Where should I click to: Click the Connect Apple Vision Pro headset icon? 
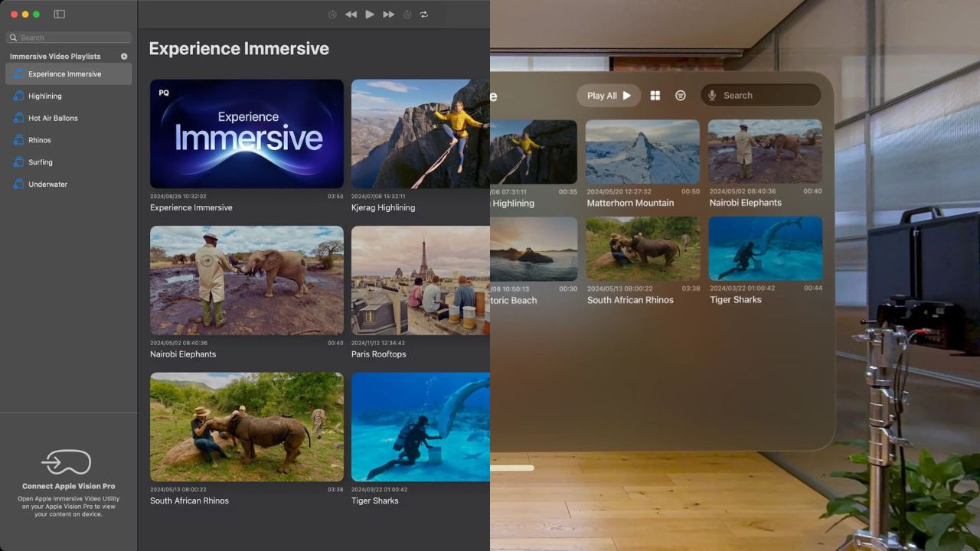pyautogui.click(x=67, y=462)
